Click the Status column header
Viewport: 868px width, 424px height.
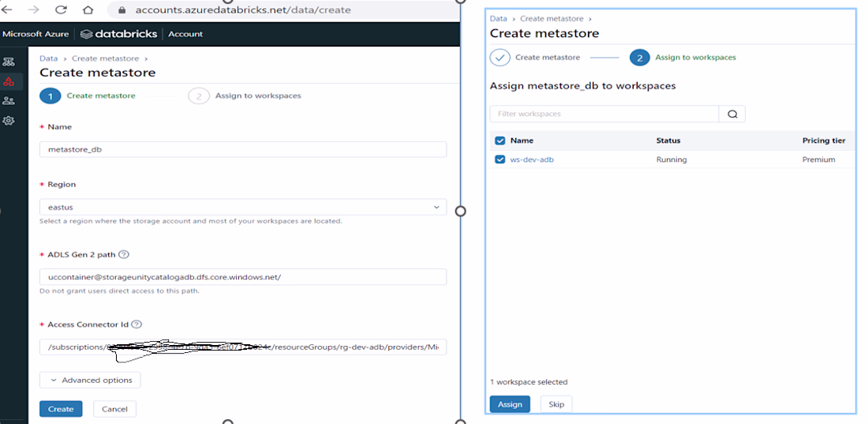[x=668, y=141]
